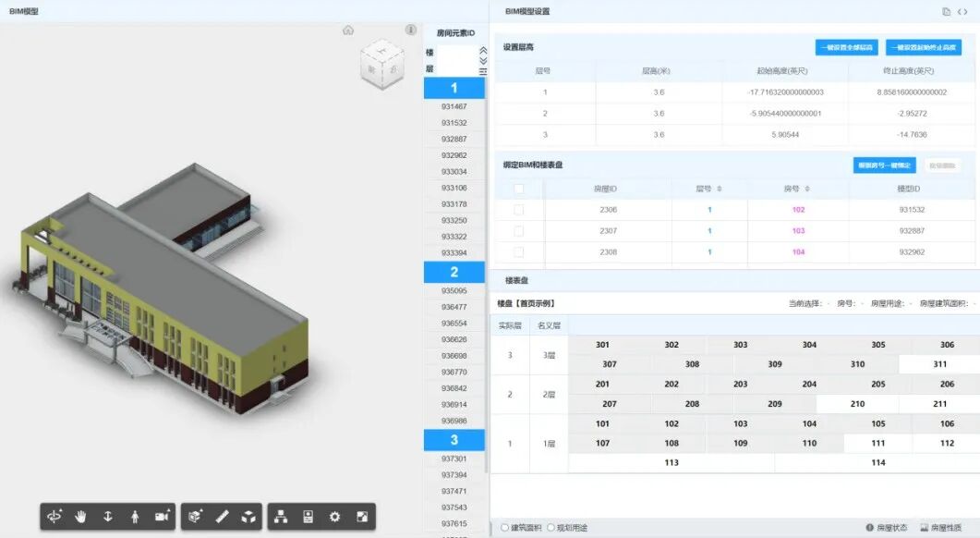Image resolution: width=980 pixels, height=538 pixels.
Task: Click 一键设置全部层高 button
Action: 846,47
